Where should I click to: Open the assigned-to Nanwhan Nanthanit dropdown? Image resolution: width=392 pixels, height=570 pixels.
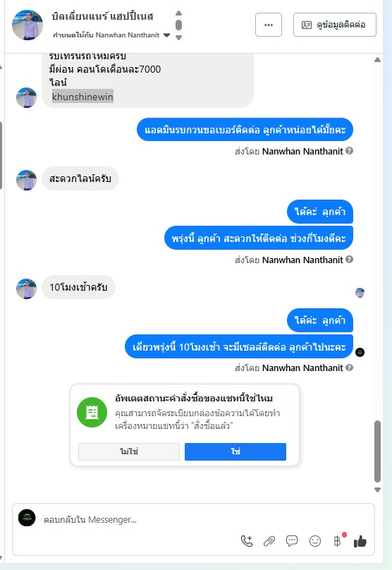167,35
